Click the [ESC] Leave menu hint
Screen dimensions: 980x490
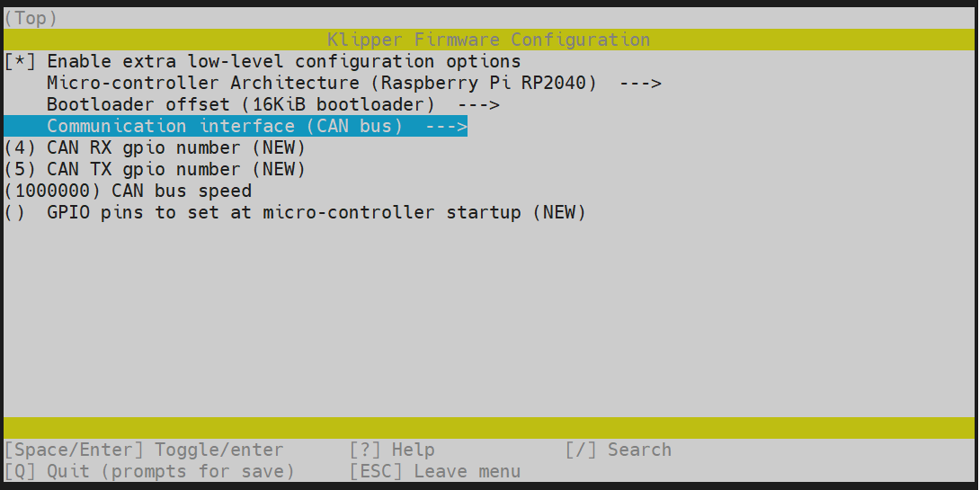(x=435, y=472)
